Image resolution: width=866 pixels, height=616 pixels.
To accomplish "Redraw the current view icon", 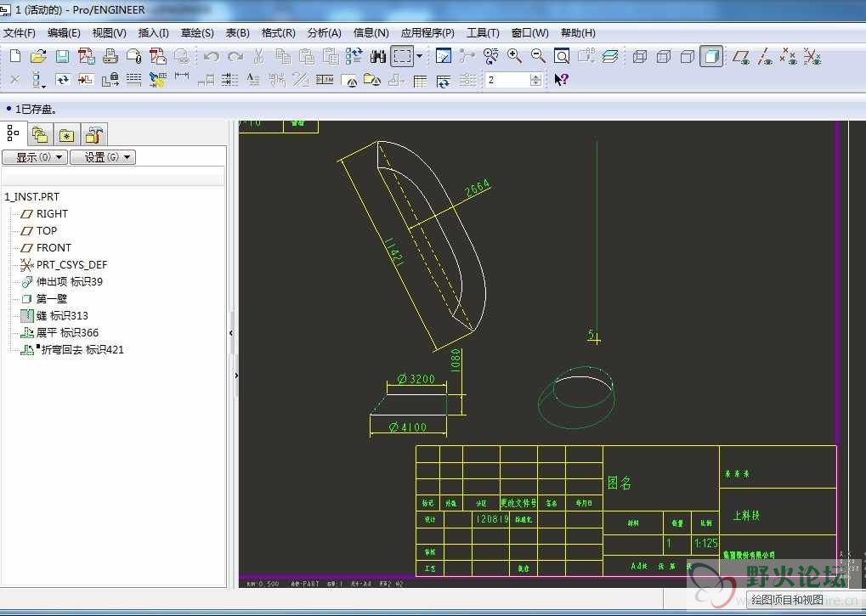I will (x=444, y=56).
